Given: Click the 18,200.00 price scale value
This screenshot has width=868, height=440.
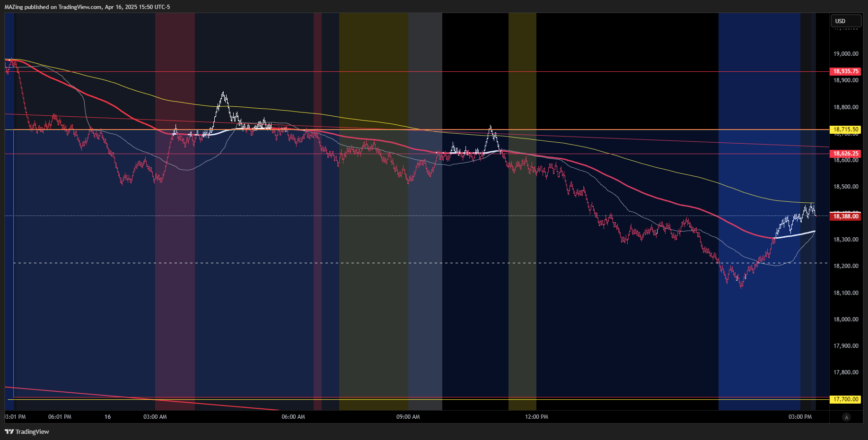Looking at the screenshot, I should pyautogui.click(x=846, y=266).
